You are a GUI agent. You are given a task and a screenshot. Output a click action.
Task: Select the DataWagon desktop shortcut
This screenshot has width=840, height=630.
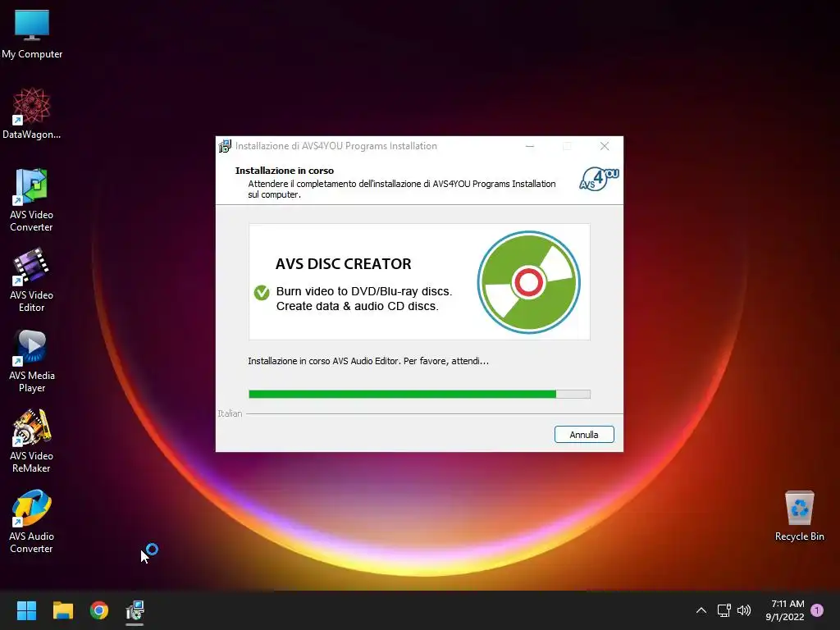(x=32, y=113)
